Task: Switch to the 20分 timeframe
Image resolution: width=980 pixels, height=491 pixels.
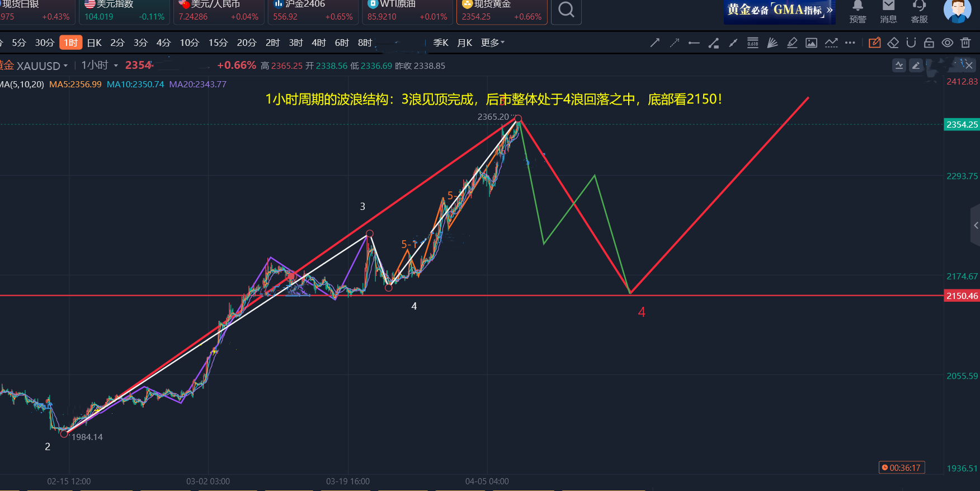Action: pyautogui.click(x=247, y=43)
